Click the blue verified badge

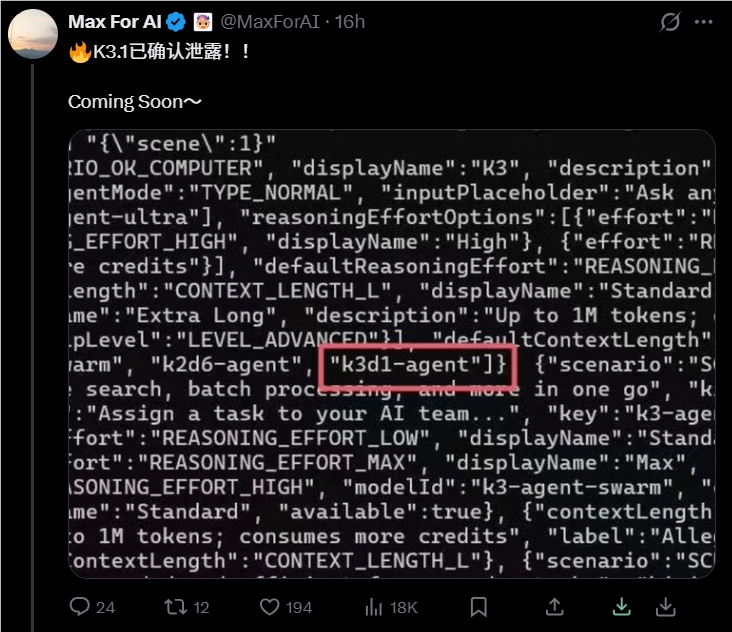click(x=176, y=22)
